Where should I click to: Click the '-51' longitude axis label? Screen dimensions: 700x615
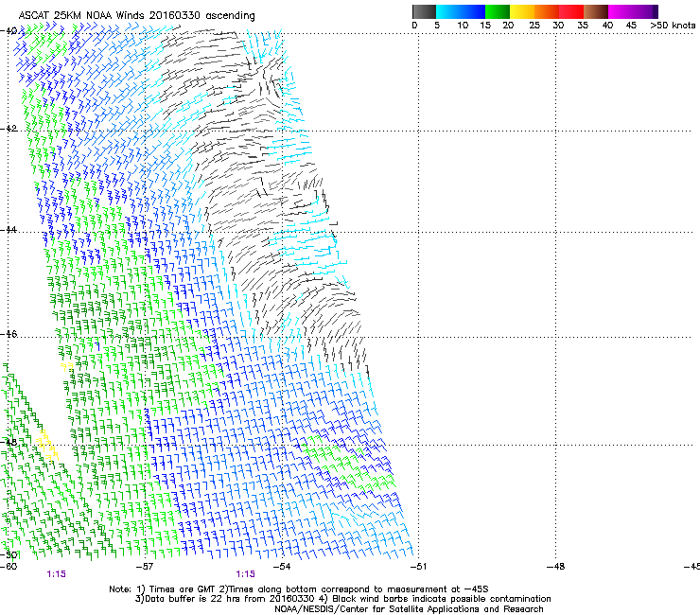[418, 567]
